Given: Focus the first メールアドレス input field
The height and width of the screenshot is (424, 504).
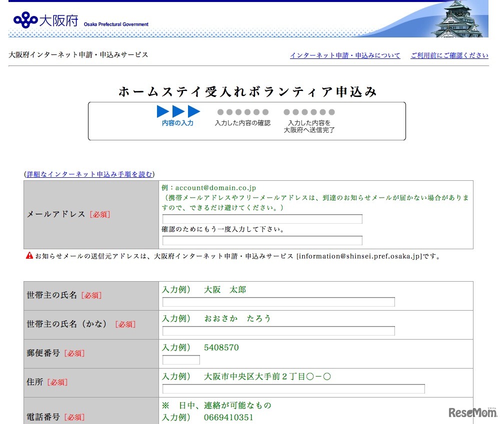Looking at the screenshot, I should 262,219.
